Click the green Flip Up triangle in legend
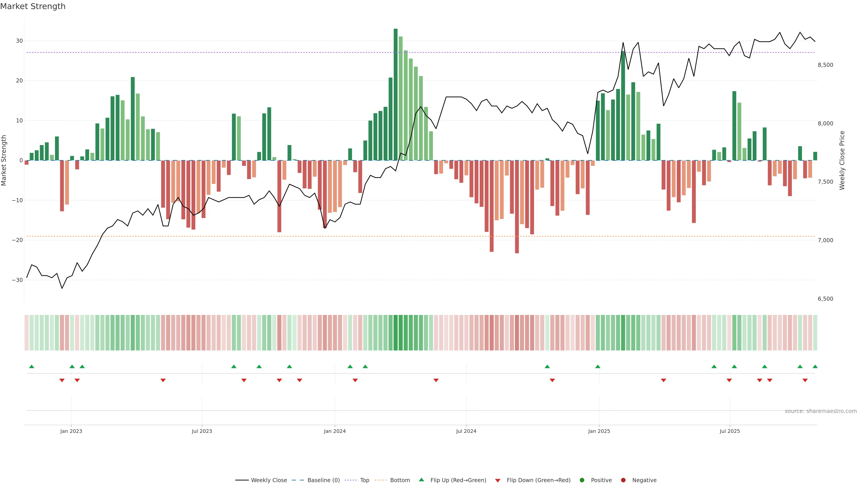 421,480
